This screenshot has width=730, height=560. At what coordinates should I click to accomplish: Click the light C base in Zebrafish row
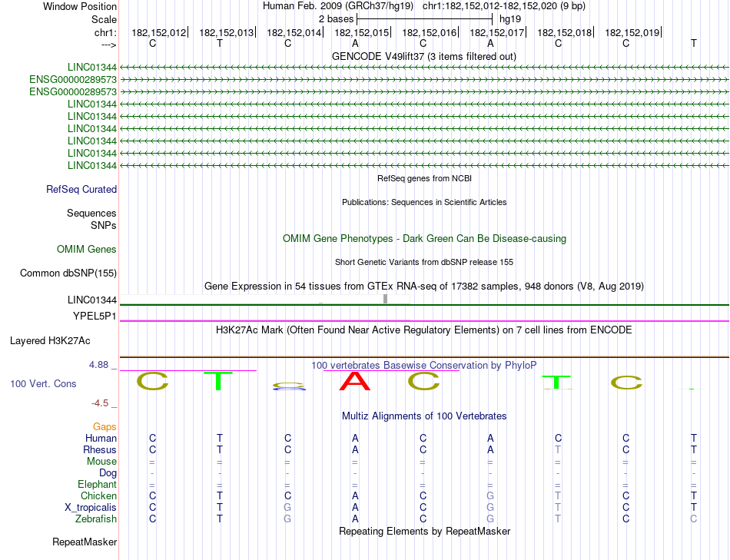[693, 519]
